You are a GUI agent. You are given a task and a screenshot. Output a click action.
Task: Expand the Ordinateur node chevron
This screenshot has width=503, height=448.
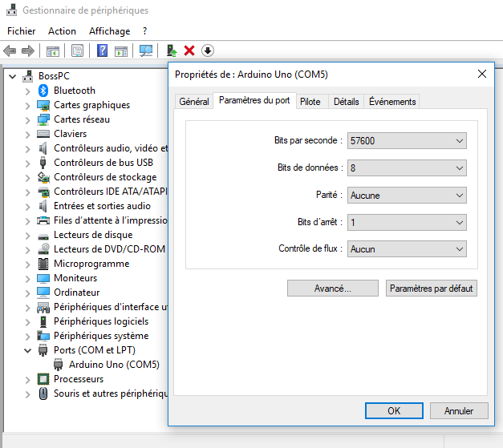click(x=28, y=293)
